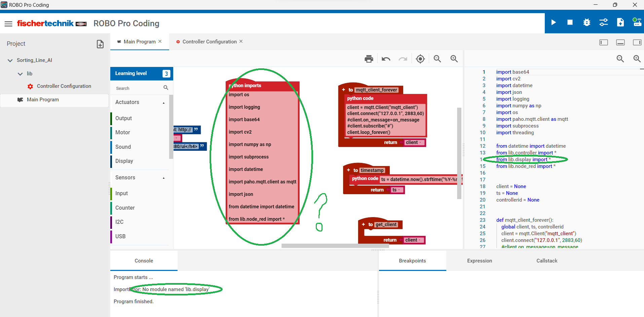The height and width of the screenshot is (317, 644).
Task: Open the Display block category
Action: 124,161
